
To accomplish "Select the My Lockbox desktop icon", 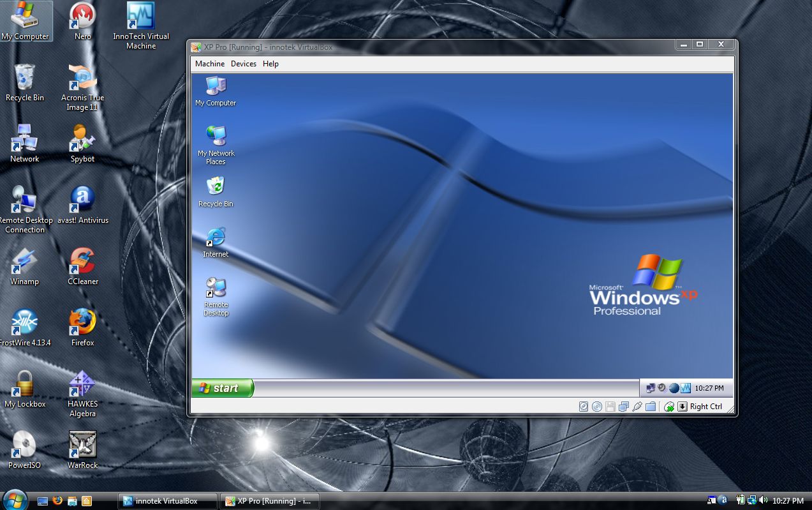I will coord(25,389).
